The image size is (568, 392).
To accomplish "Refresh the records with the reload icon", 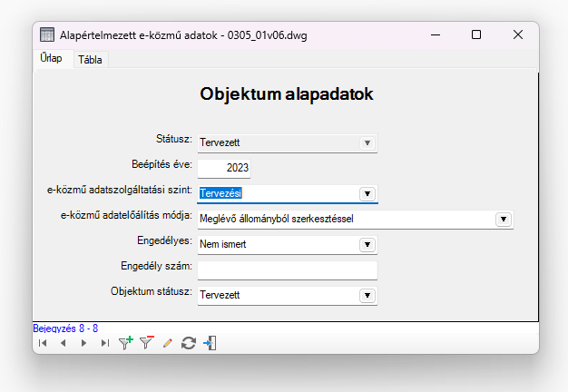I will pos(189,343).
